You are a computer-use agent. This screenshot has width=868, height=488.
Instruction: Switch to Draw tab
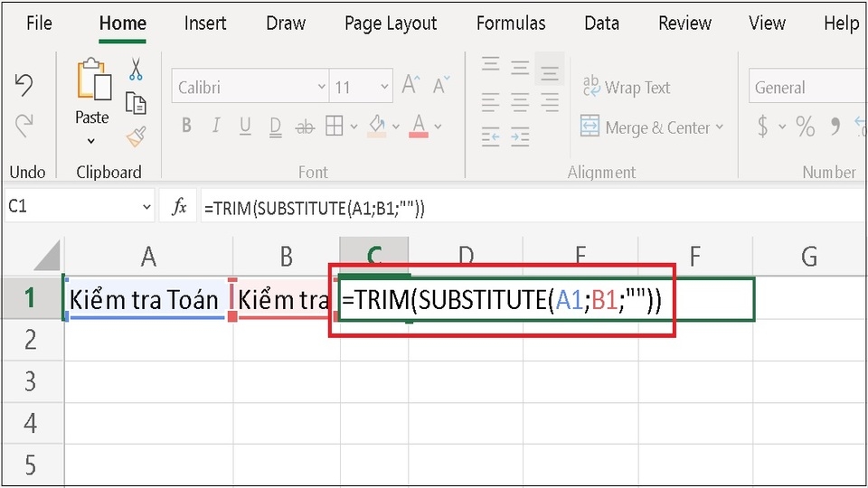[286, 23]
